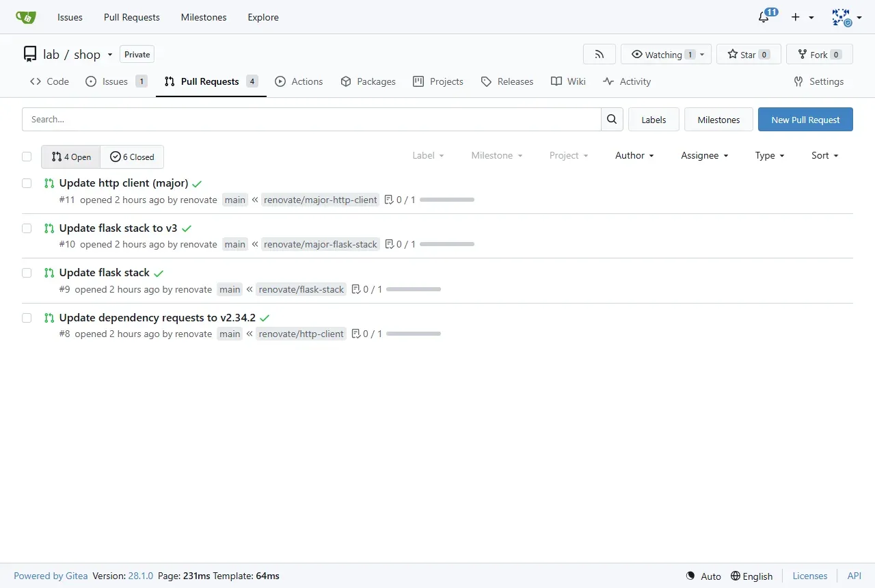Open the English language selector globe

(x=736, y=576)
